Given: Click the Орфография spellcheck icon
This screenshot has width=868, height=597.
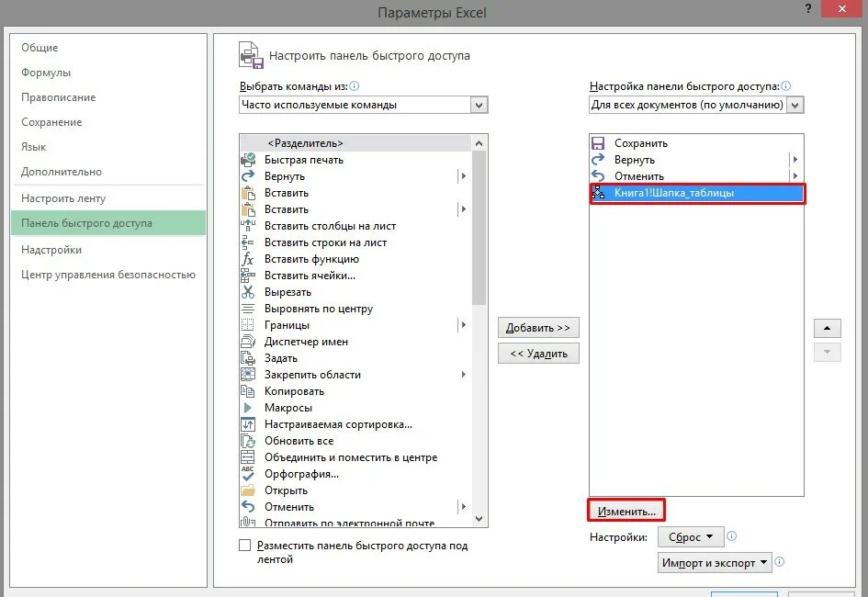Looking at the screenshot, I should point(248,474).
